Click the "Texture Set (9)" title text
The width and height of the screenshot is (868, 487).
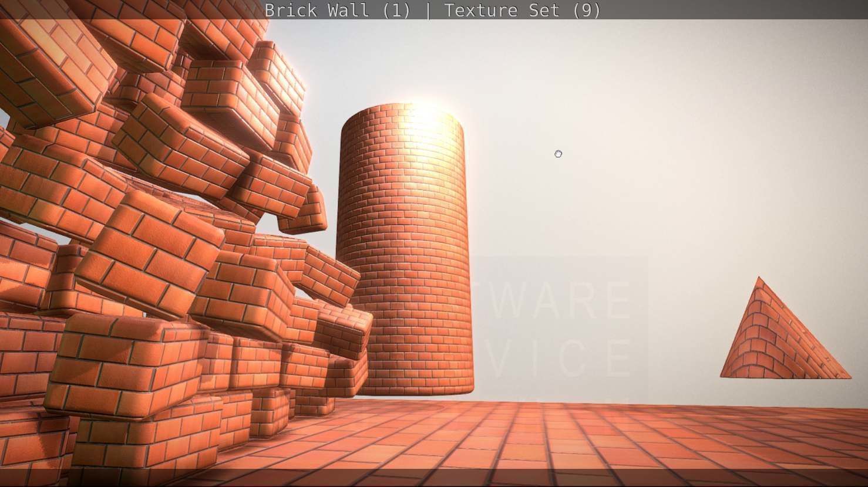(x=523, y=11)
